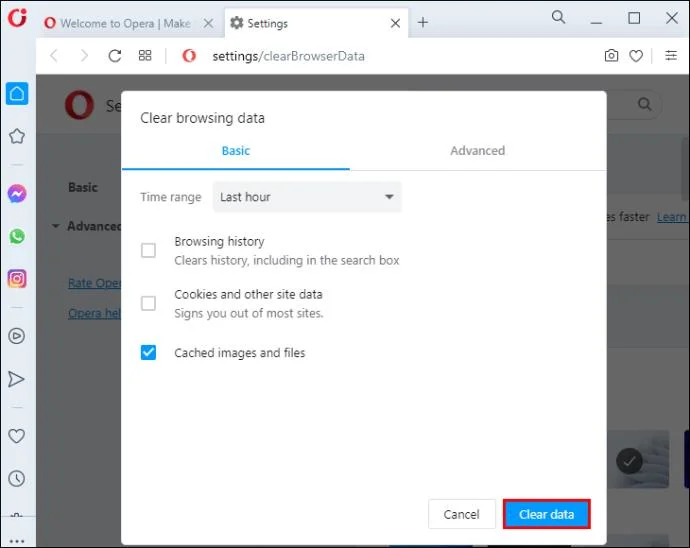Open the Opera main menu logo
This screenshot has width=690, height=548.
(17, 18)
